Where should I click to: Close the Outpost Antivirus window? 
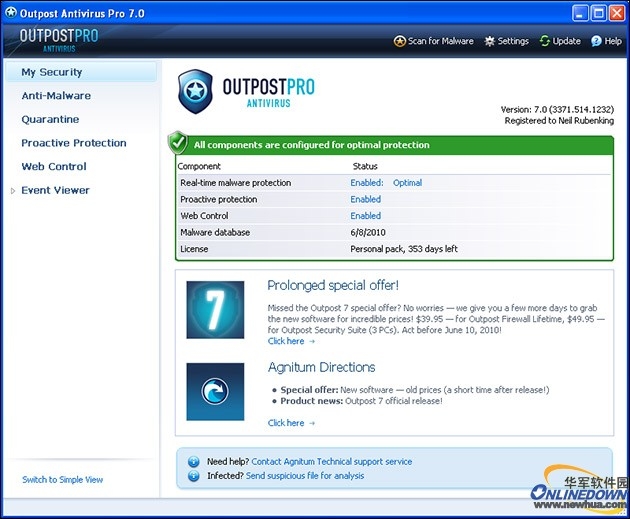[617, 13]
